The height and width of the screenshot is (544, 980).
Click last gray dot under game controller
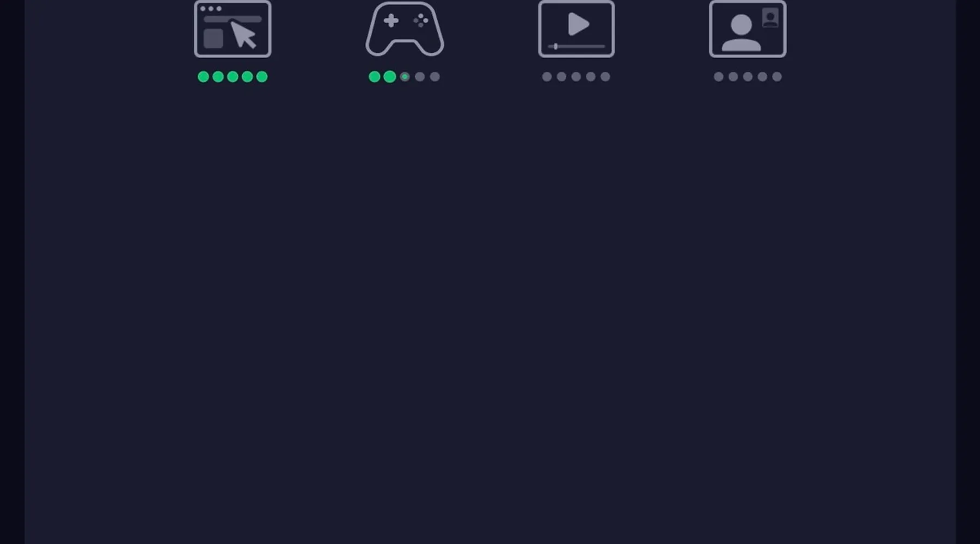(x=434, y=77)
